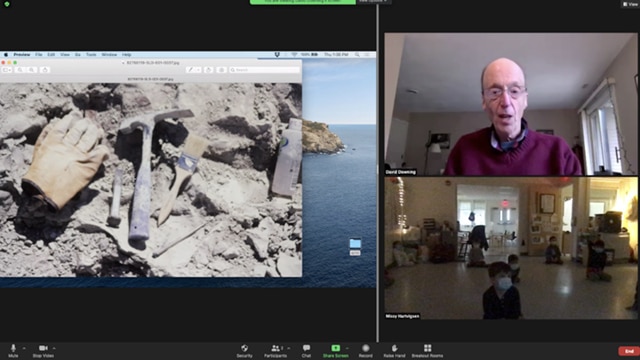Click the Preview search field
This screenshot has height=360, width=640.
[x=264, y=70]
